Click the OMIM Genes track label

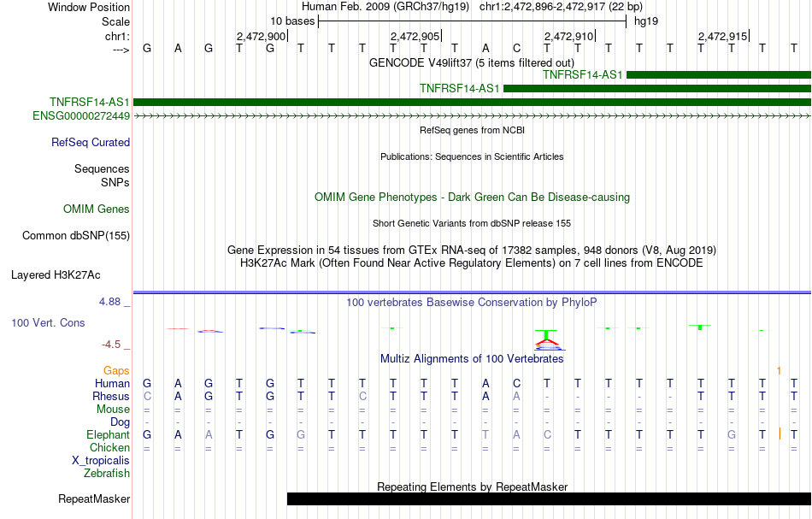point(97,209)
